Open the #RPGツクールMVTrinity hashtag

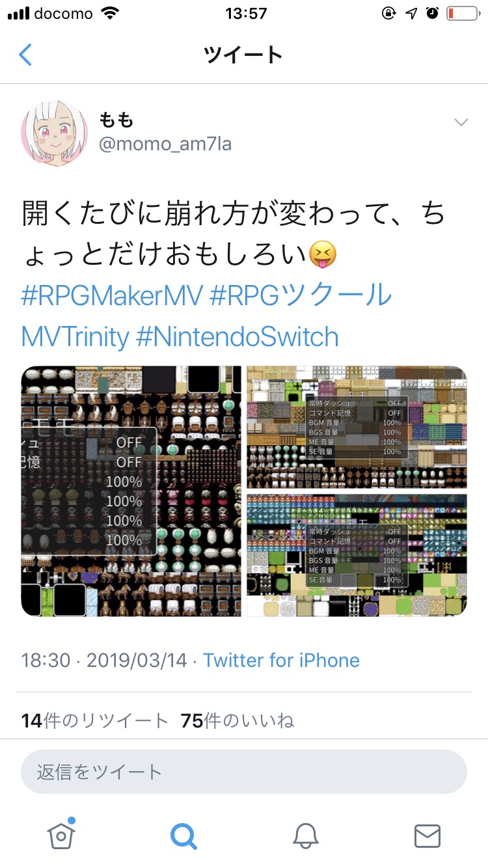point(207,316)
